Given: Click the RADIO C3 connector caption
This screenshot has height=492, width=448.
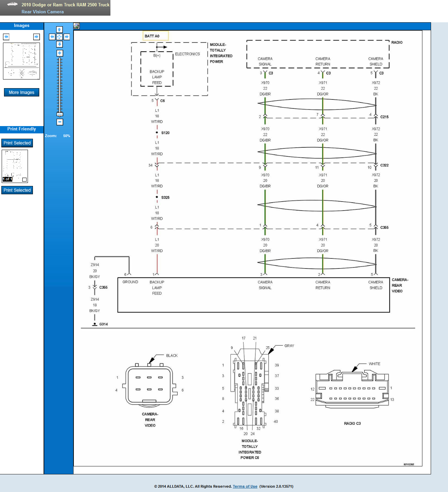Looking at the screenshot, I should (x=352, y=423).
